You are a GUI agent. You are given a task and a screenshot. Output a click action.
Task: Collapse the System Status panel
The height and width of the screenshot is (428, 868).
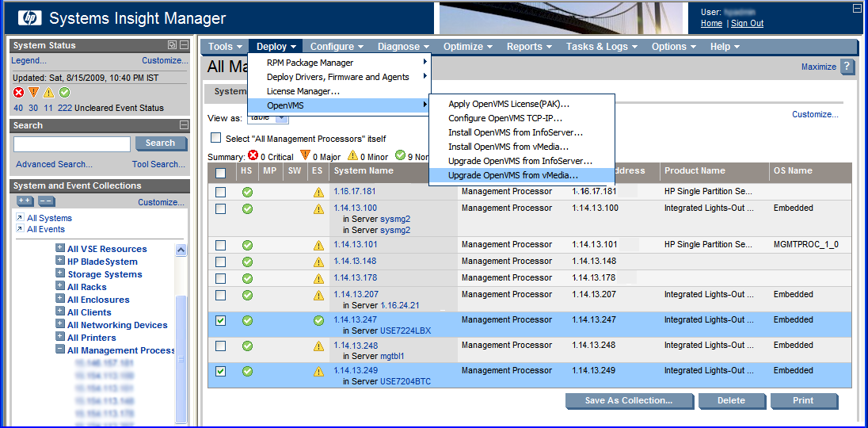point(184,45)
